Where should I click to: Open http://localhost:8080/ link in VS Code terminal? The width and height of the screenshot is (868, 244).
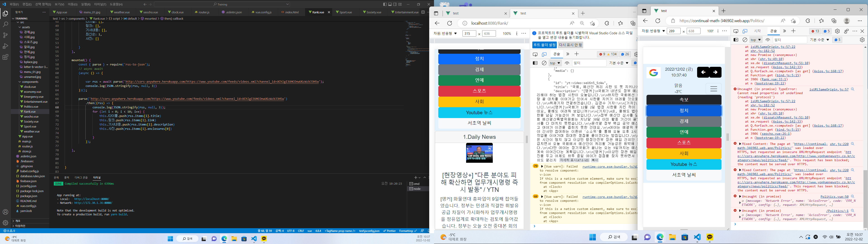pyautogui.click(x=92, y=199)
